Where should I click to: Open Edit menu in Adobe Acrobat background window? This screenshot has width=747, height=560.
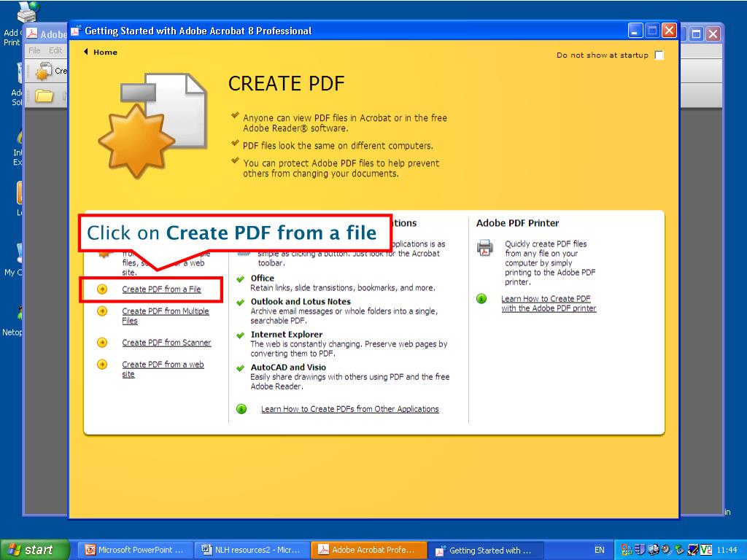[55, 50]
